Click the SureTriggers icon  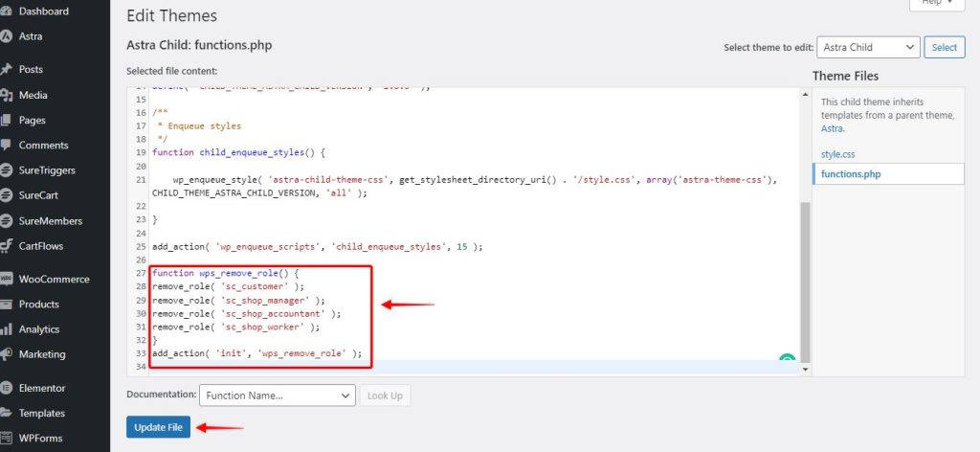6,170
